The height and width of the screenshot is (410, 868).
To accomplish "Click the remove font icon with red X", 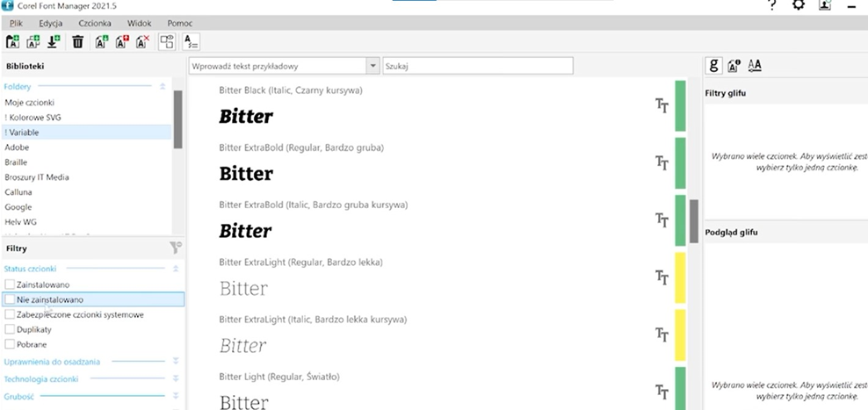I will [143, 41].
